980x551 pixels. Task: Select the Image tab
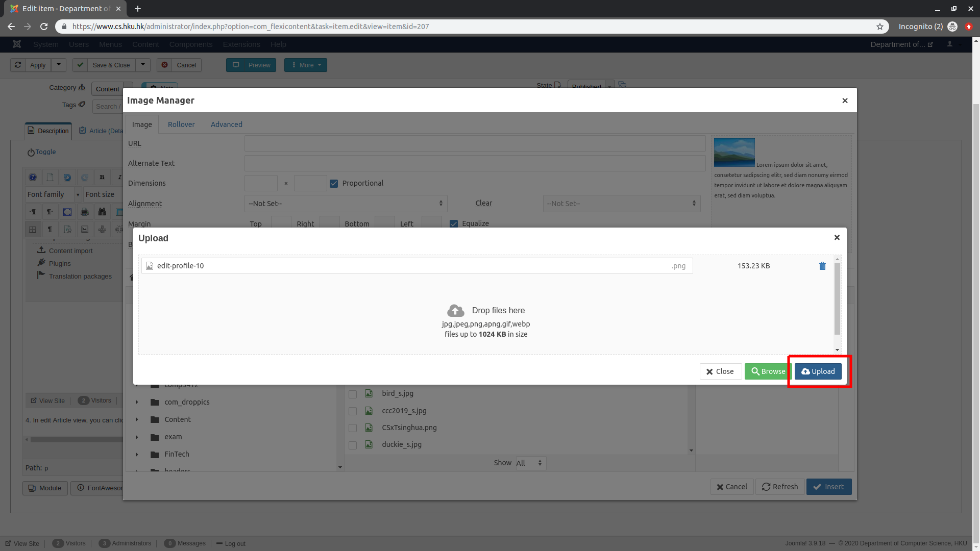click(142, 124)
